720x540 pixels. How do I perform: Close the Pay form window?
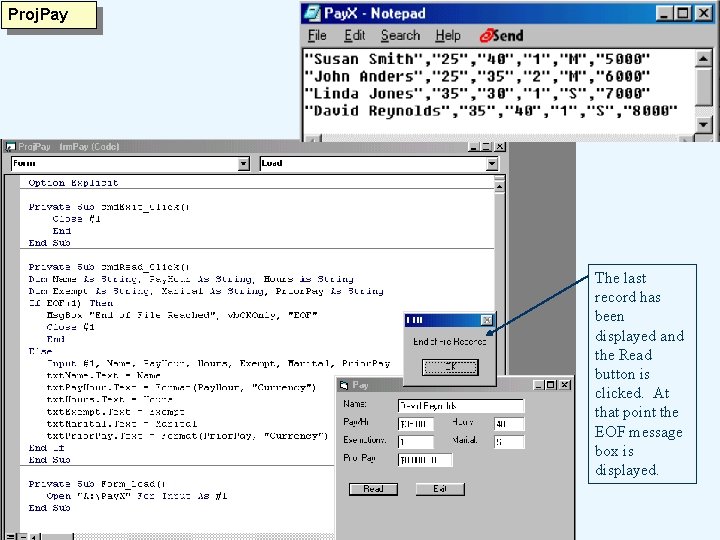(x=565, y=385)
